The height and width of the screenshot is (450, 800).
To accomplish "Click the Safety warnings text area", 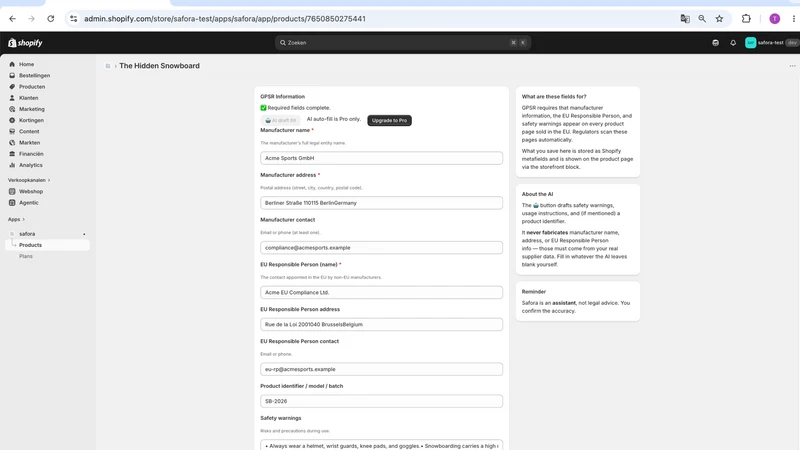I will (x=381, y=445).
